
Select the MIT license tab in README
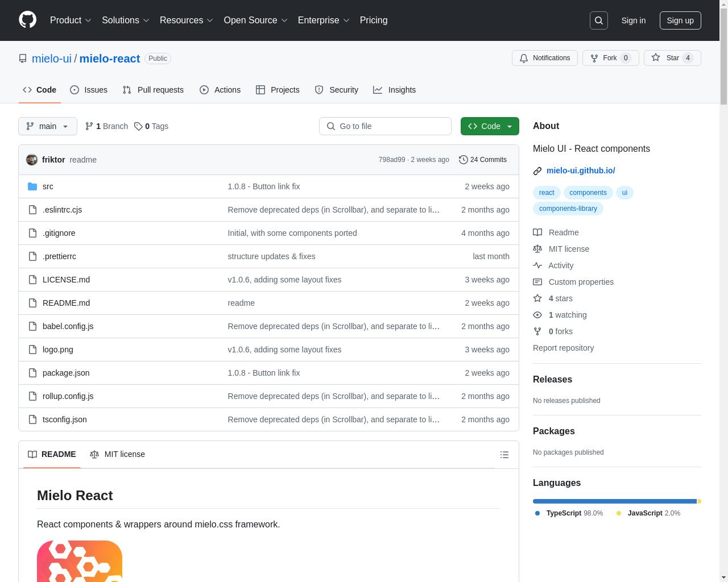[118, 454]
